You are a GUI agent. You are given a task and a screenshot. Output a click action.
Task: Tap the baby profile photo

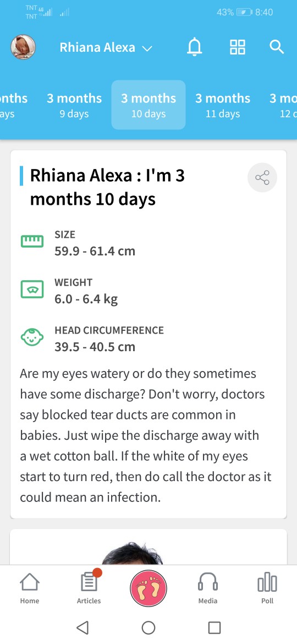(23, 47)
